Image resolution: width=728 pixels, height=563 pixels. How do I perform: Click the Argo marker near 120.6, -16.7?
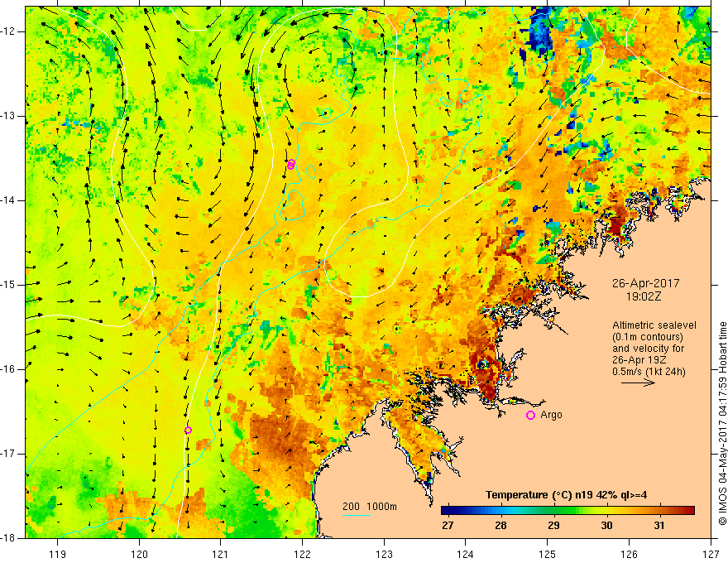188,431
